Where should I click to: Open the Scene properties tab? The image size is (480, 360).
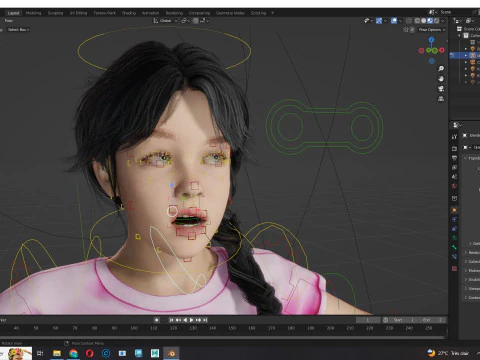coord(454,177)
